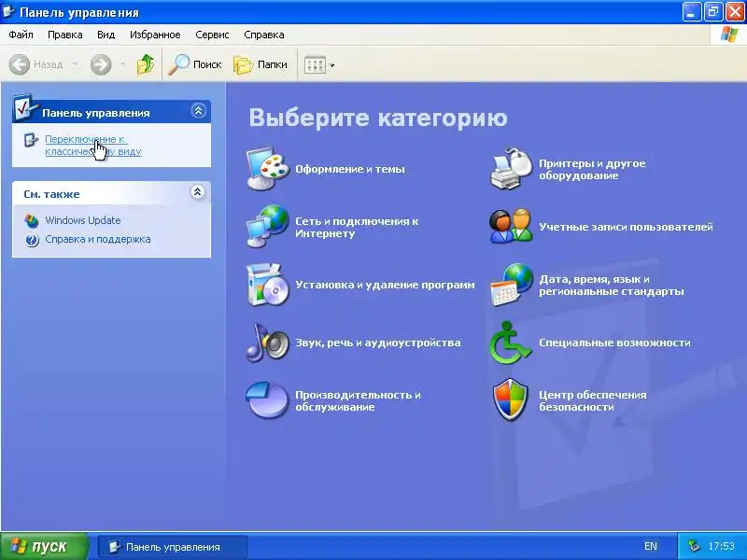
Task: Open the Add or Remove Programs disc icon
Action: coord(267,285)
